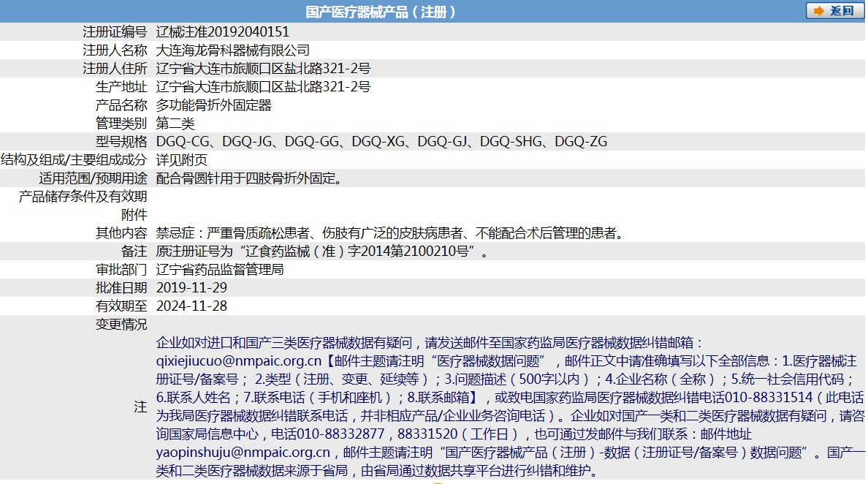Viewport: 868px width, 484px height.
Task: Click the 注册证编号 field label
Action: tap(115, 32)
